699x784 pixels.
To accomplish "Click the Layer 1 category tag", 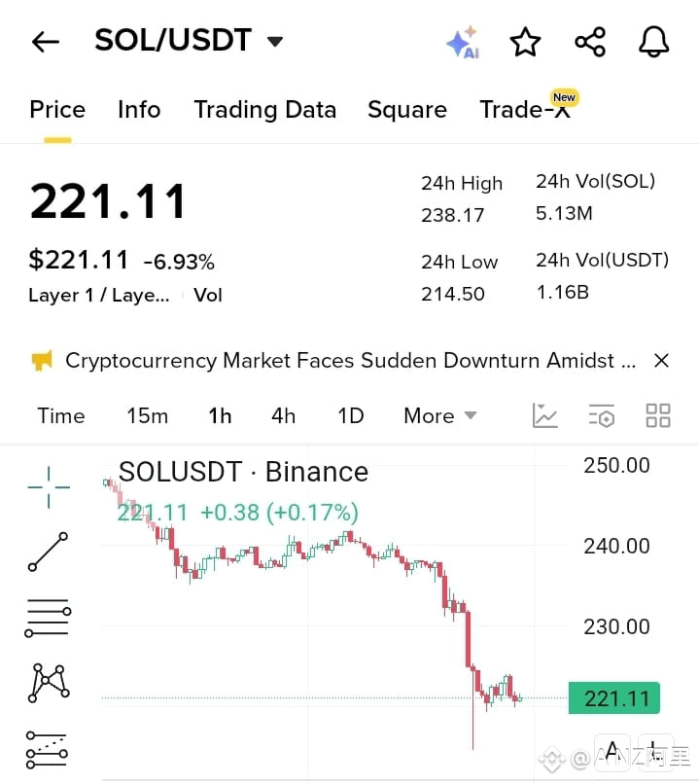I will (99, 296).
